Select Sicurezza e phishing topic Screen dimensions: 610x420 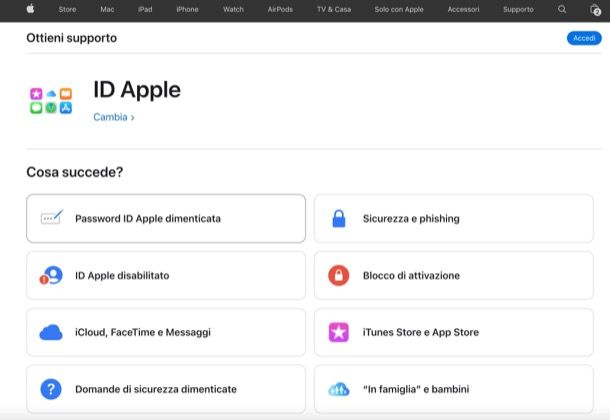(454, 219)
